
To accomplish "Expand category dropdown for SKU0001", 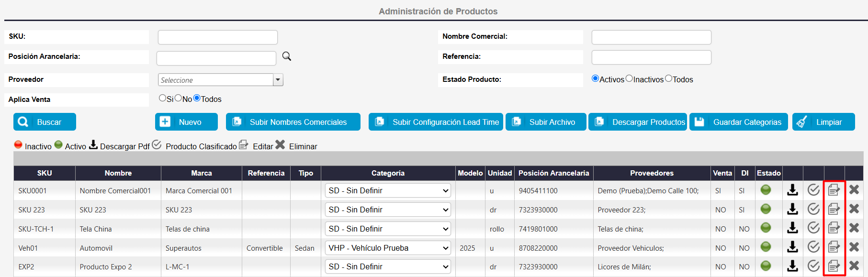I will pyautogui.click(x=388, y=190).
